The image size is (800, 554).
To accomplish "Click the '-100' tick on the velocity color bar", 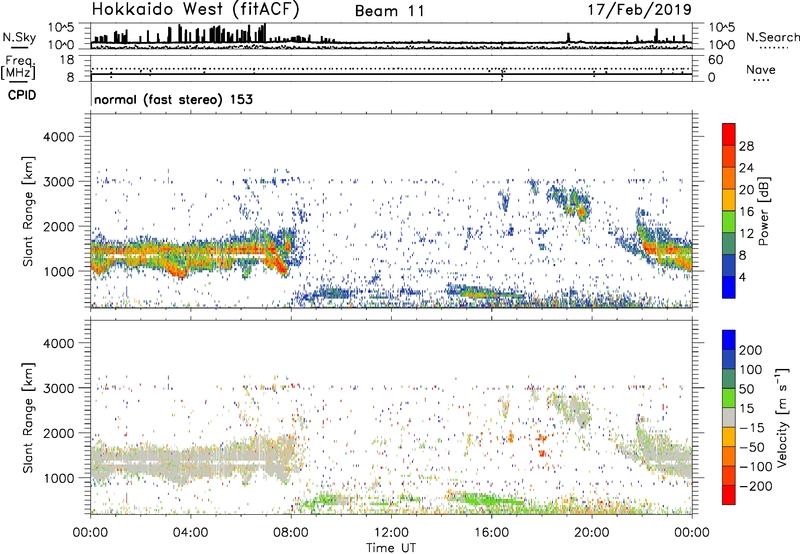I will [x=755, y=467].
